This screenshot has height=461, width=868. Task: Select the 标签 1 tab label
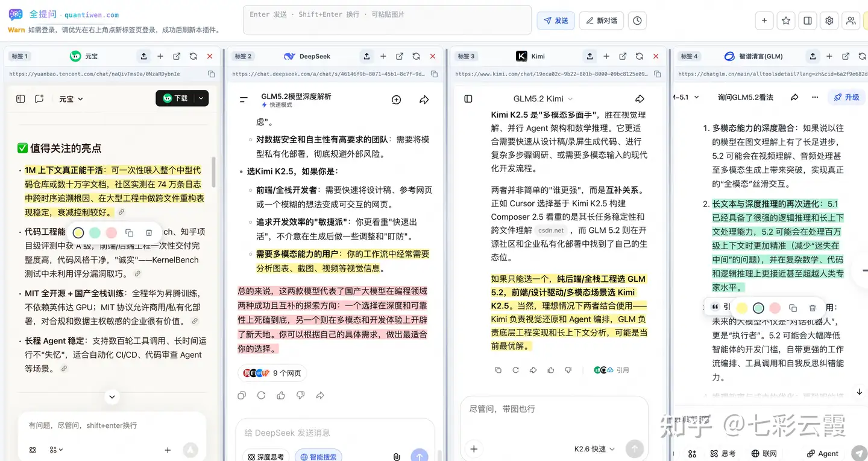[x=19, y=56]
